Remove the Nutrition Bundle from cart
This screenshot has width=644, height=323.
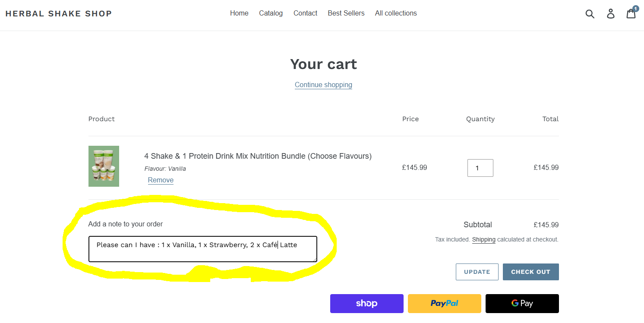click(161, 180)
